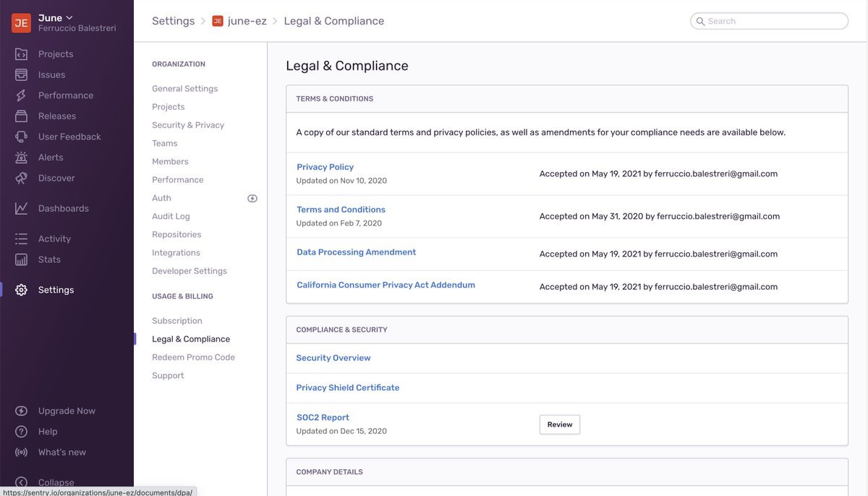Click 'Updated on Dec 15, 2020' text

click(x=341, y=431)
